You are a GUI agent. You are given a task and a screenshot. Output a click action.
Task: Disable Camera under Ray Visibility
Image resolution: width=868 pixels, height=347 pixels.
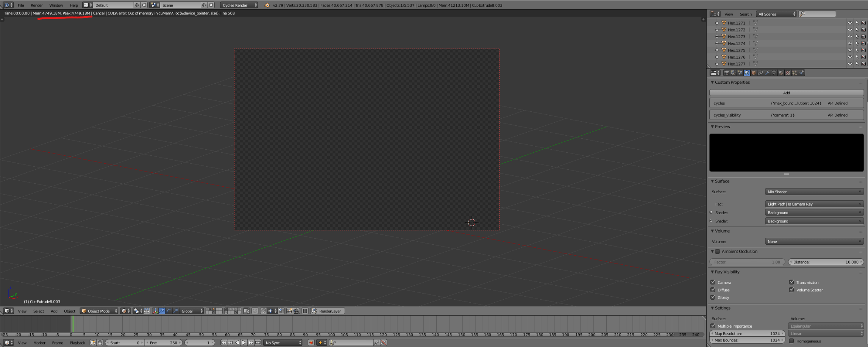click(713, 282)
